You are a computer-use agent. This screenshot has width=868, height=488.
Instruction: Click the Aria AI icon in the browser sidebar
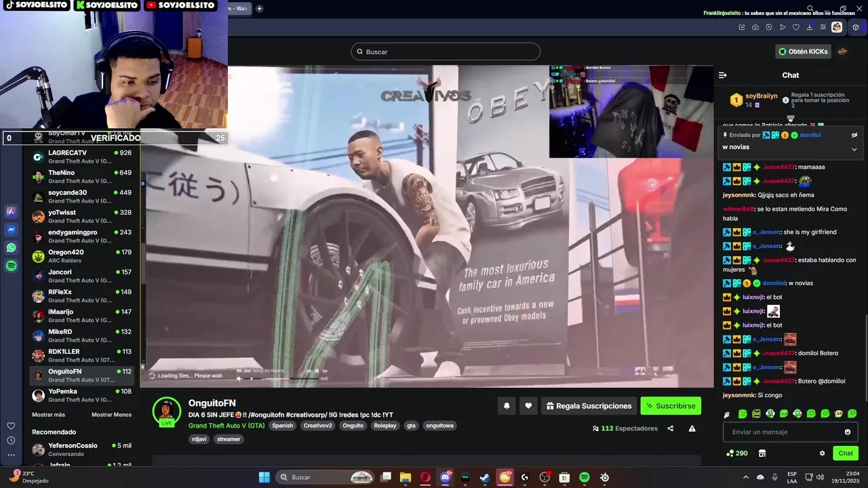point(11,211)
